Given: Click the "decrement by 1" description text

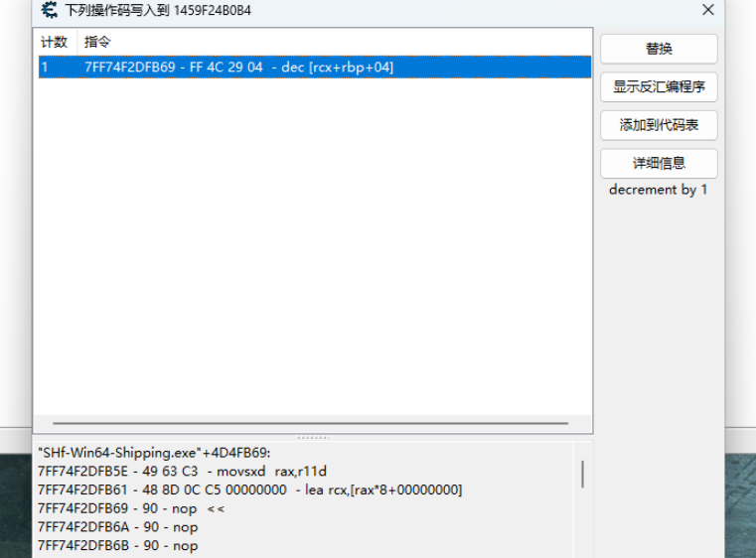Looking at the screenshot, I should (658, 190).
